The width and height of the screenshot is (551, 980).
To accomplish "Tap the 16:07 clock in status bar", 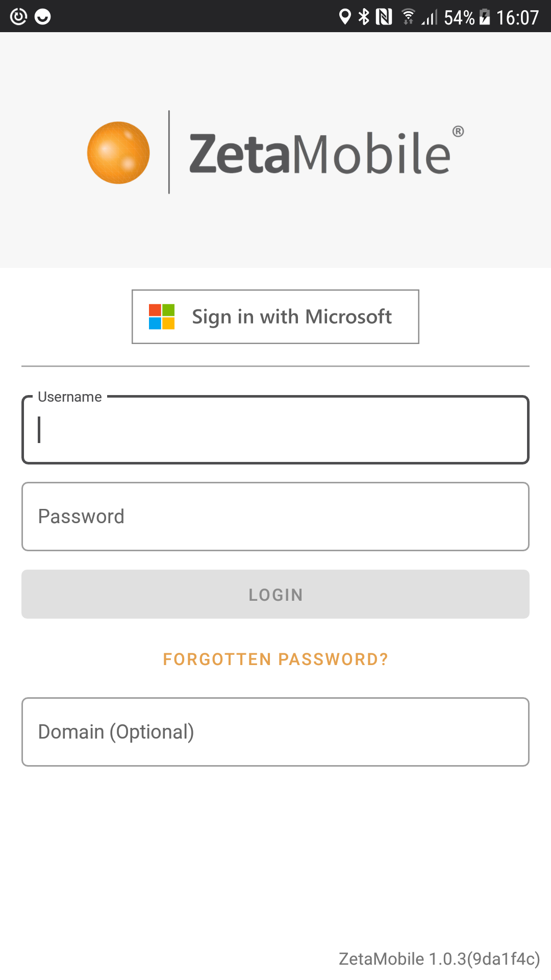I will pyautogui.click(x=517, y=17).
